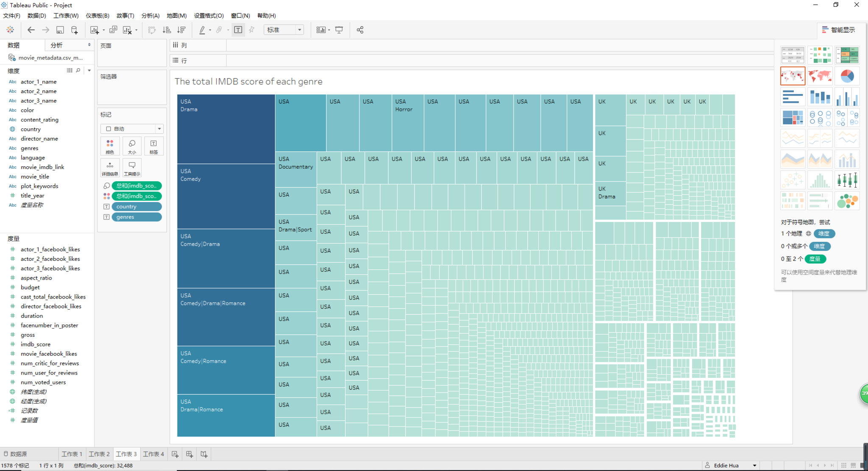This screenshot has height=471, width=868.
Task: Open the 标准 fit dropdown
Action: (x=299, y=30)
